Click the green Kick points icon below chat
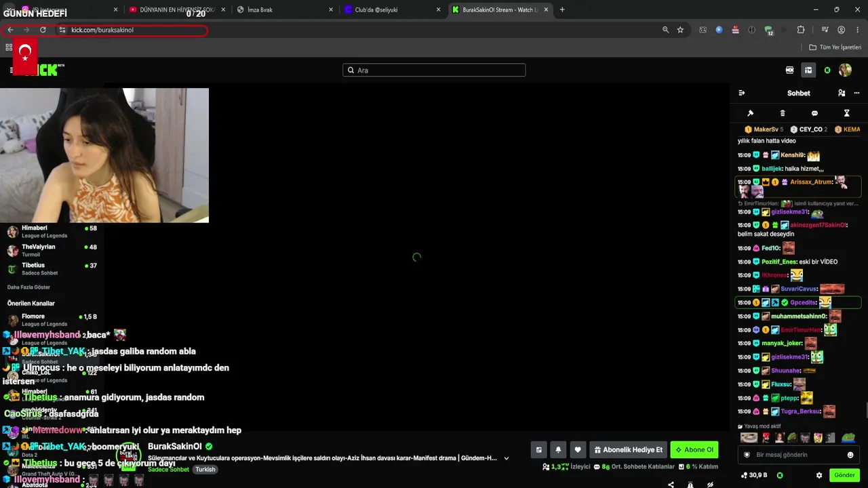Image resolution: width=868 pixels, height=488 pixels. pyautogui.click(x=780, y=475)
